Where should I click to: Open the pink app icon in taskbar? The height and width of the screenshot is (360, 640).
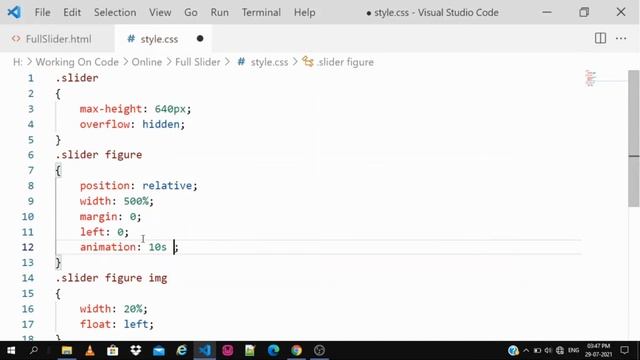coord(227,350)
